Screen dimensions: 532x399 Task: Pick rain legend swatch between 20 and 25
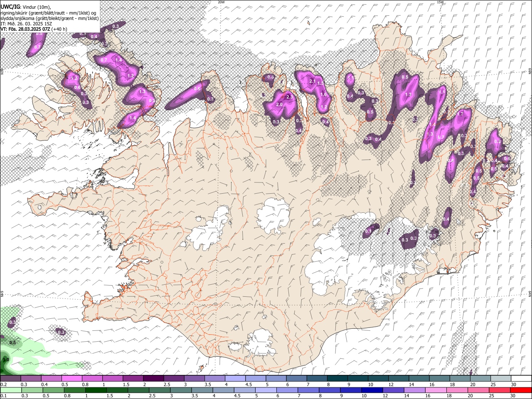click(x=478, y=390)
